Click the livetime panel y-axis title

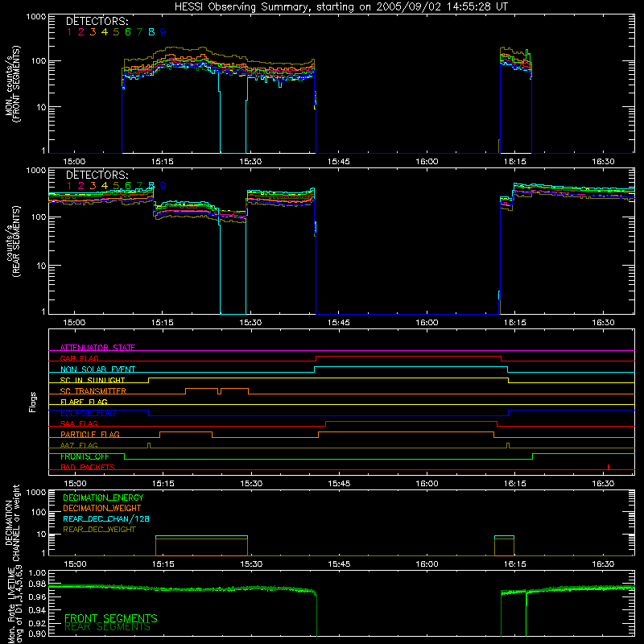click(14, 604)
